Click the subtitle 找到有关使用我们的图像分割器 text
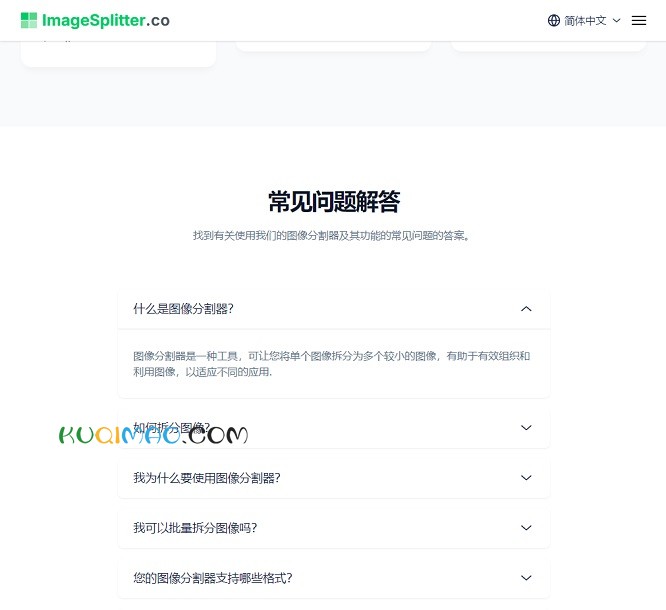The image size is (666, 610). 331,235
